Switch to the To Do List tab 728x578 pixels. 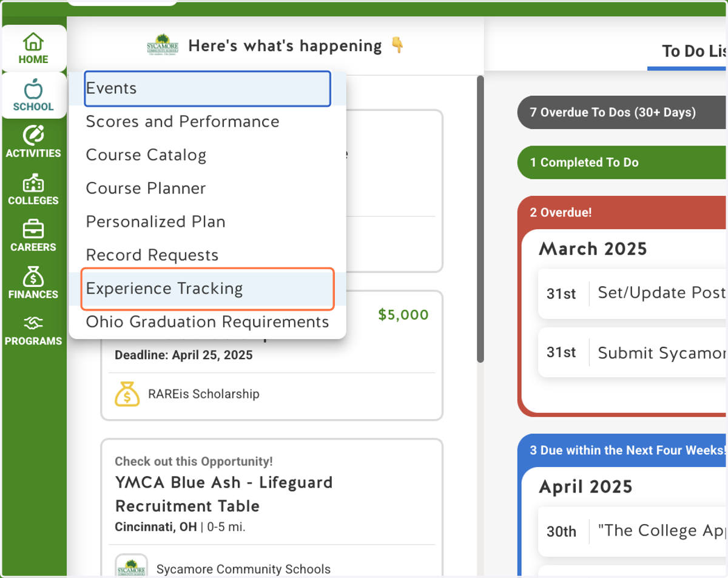coord(694,51)
